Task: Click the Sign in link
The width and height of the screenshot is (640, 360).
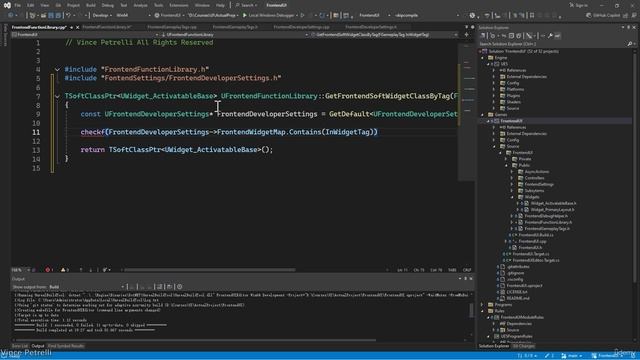Action: point(579,5)
